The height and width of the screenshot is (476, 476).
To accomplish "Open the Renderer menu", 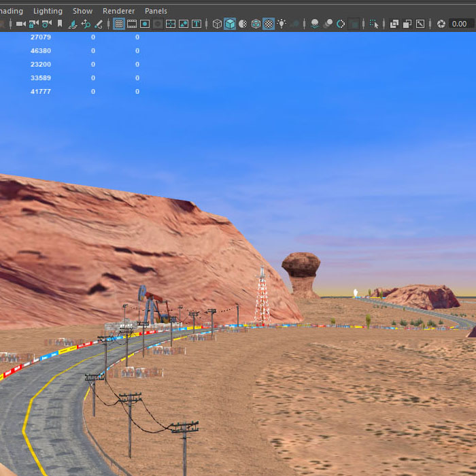I will pos(118,11).
